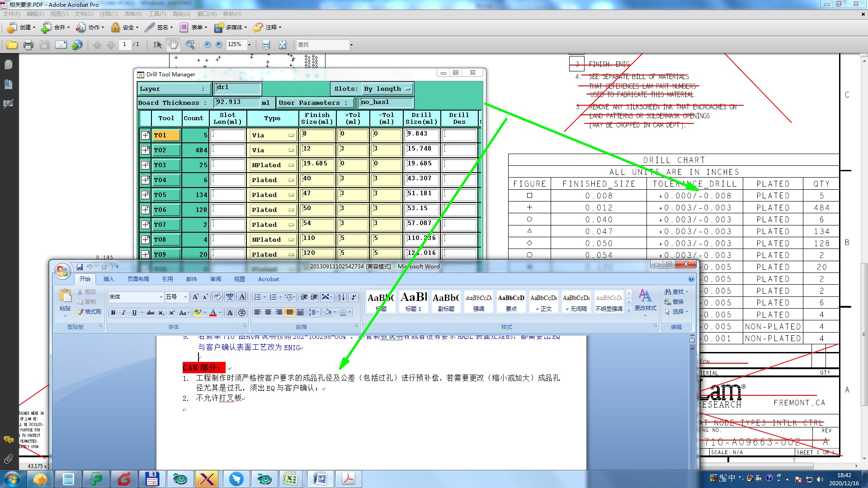Image resolution: width=868 pixels, height=488 pixels.
Task: Clear formatting icon in Word
Action: pos(217,297)
